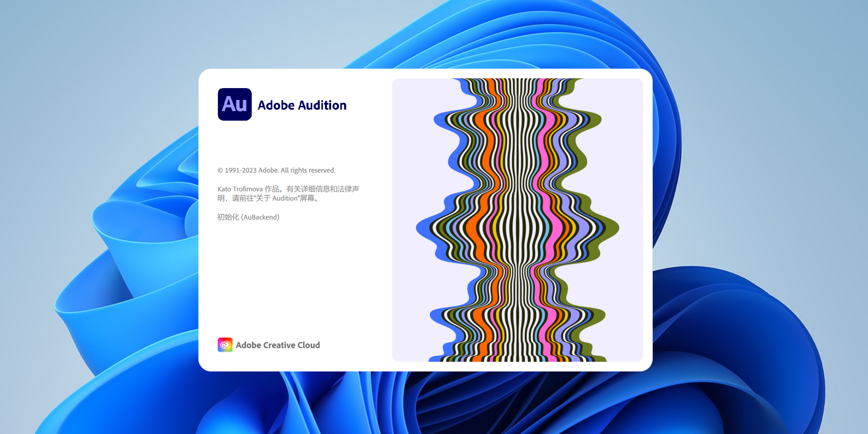Click the "© 1991-2023 Adobe. All rights reserved." line
The height and width of the screenshot is (434, 868).
pyautogui.click(x=276, y=170)
